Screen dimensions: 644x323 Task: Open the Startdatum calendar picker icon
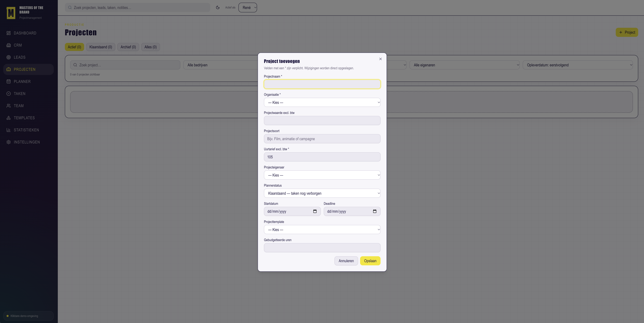click(x=315, y=211)
